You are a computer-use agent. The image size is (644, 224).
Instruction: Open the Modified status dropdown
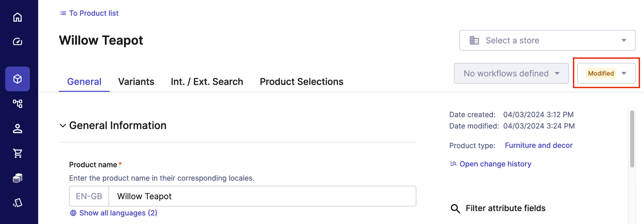(606, 74)
